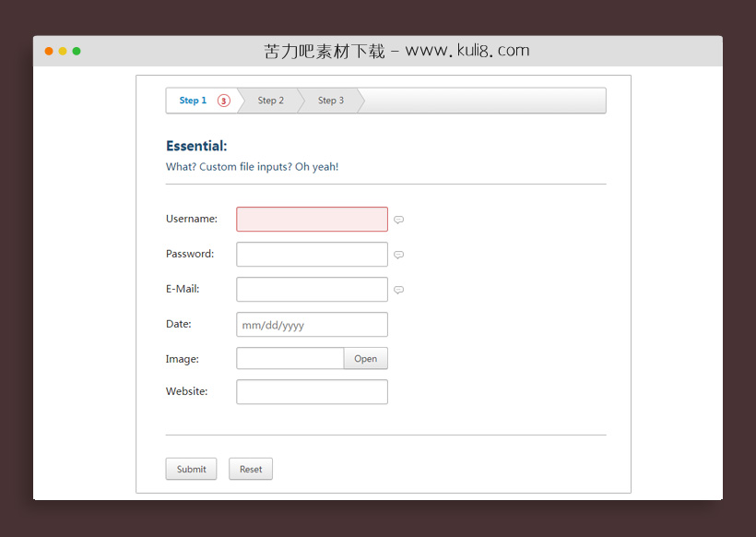Click the speech bubble icon beside Username
Image resolution: width=756 pixels, height=537 pixels.
pyautogui.click(x=398, y=220)
